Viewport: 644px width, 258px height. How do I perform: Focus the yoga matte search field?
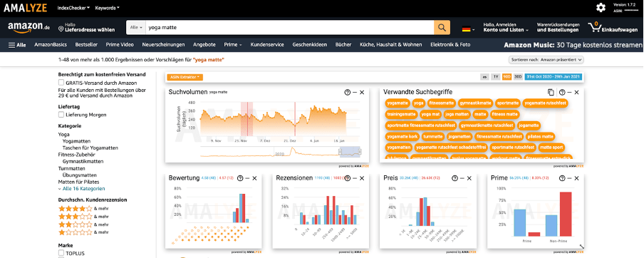click(x=289, y=28)
